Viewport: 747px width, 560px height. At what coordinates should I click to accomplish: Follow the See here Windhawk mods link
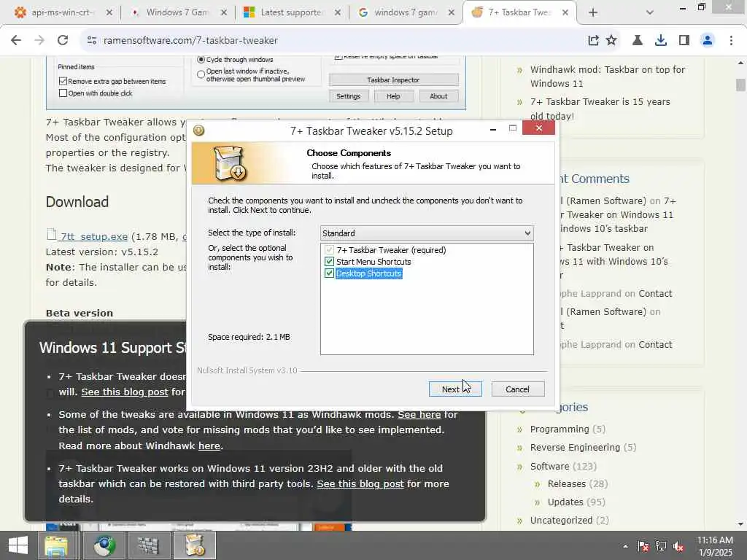(x=419, y=414)
